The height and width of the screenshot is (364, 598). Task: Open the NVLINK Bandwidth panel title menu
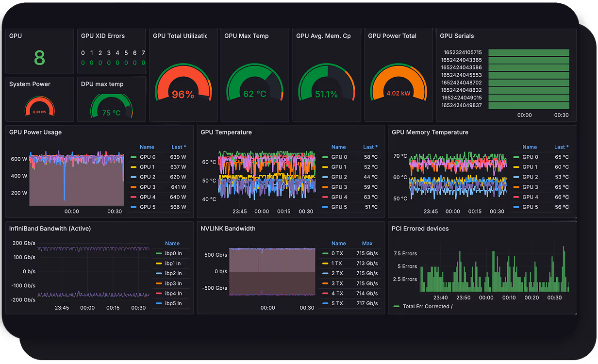click(228, 229)
